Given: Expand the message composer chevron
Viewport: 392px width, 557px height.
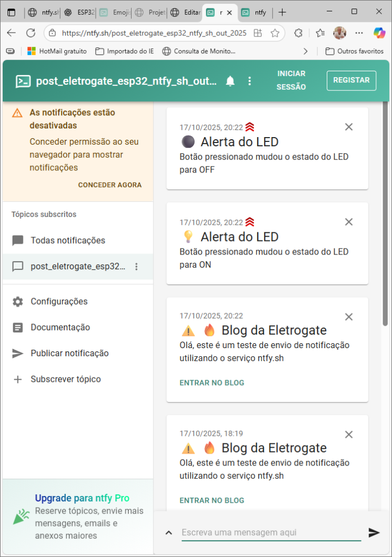Looking at the screenshot, I should click(169, 533).
